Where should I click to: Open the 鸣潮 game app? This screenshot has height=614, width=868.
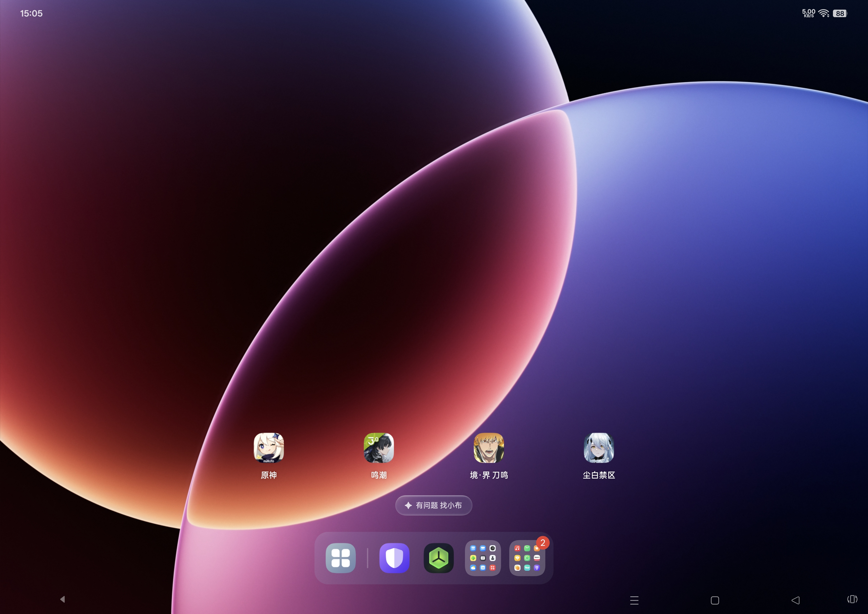[x=378, y=448]
